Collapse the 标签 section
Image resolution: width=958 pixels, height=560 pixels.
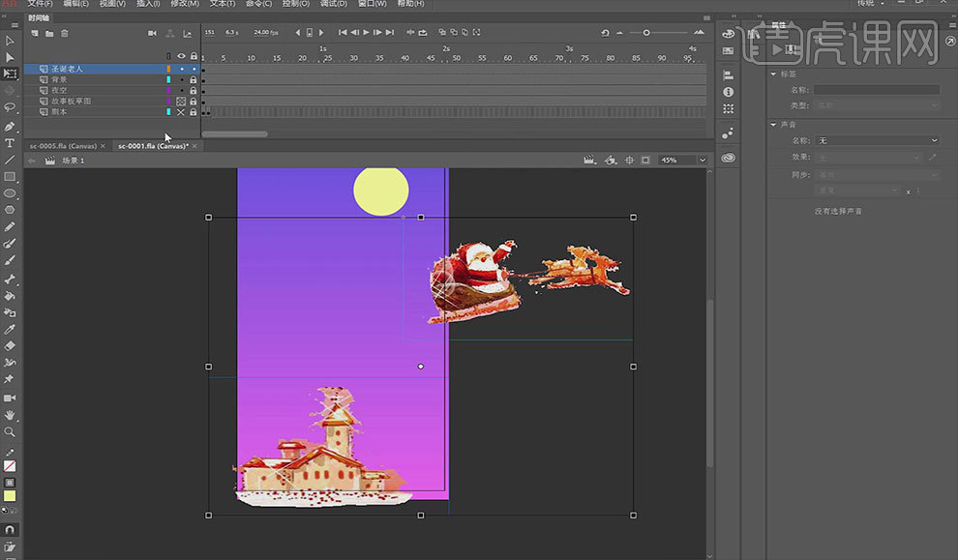[773, 74]
